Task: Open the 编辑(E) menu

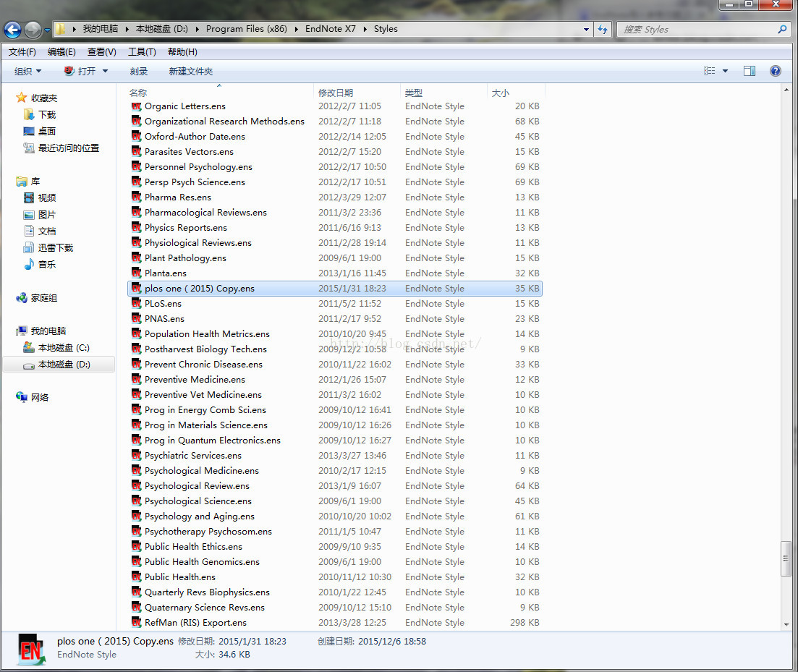Action: [61, 52]
